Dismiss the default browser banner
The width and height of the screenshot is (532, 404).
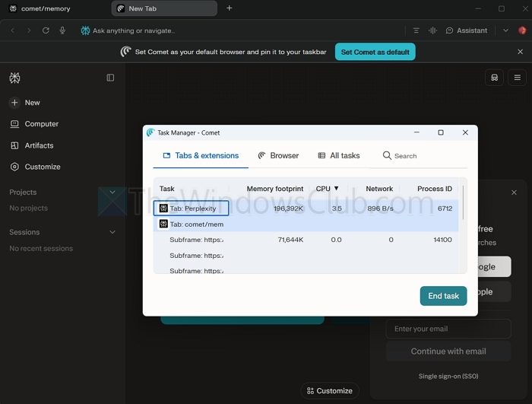[520, 52]
